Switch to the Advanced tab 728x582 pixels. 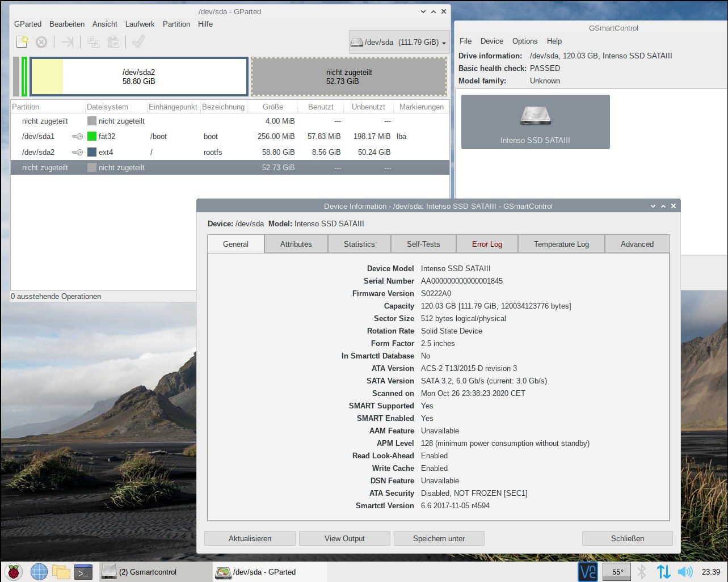(x=637, y=244)
